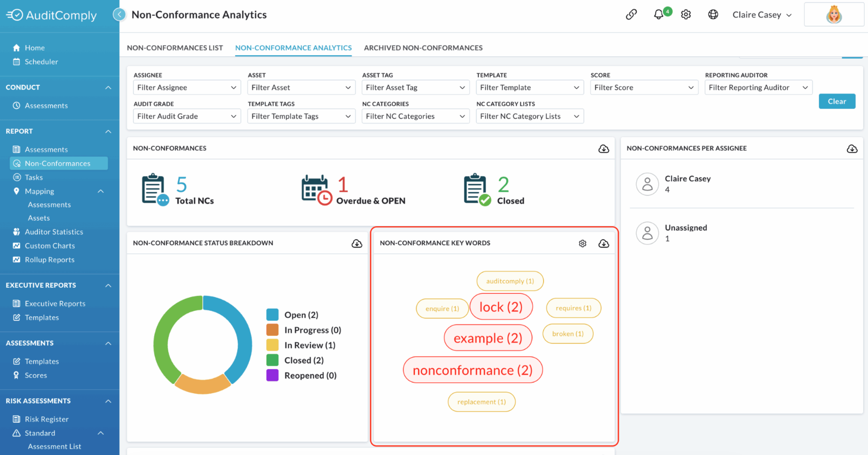
Task: Open the Filter Assignee dropdown
Action: tap(187, 87)
